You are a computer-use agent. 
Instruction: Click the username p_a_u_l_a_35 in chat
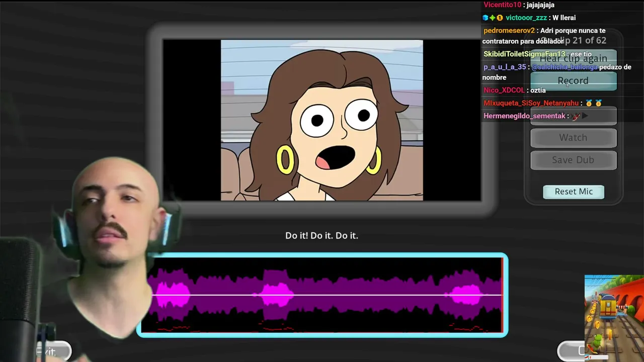coord(505,67)
